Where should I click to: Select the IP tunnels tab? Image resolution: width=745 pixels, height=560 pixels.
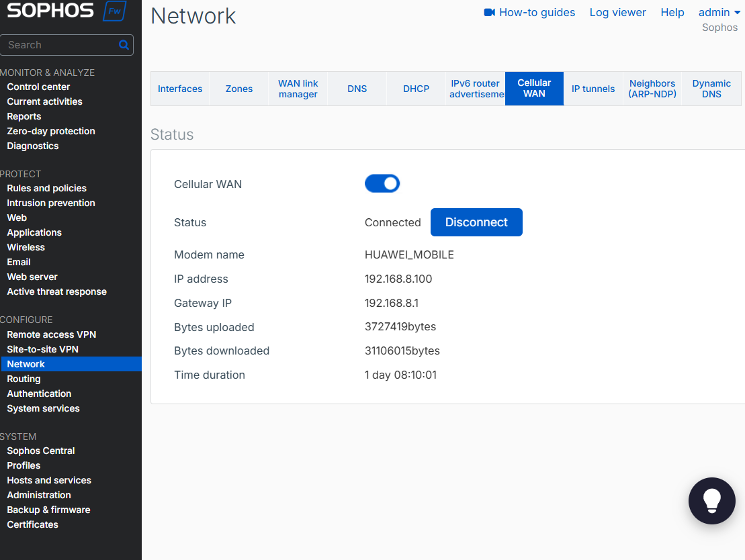[593, 89]
